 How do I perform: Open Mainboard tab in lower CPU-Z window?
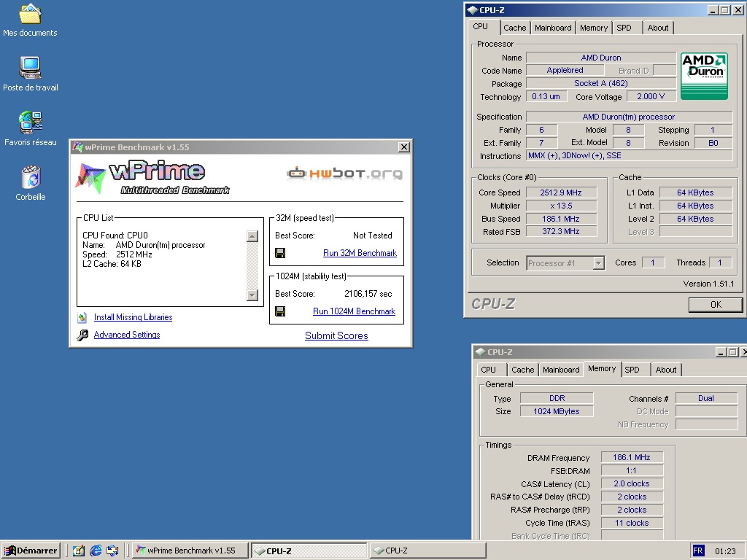[561, 370]
